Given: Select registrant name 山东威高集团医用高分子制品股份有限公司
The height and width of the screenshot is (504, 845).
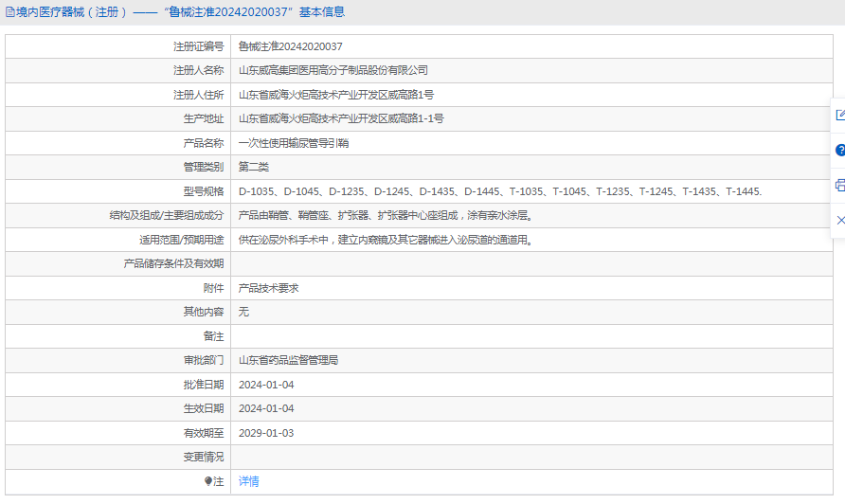Looking at the screenshot, I should click(333, 71).
